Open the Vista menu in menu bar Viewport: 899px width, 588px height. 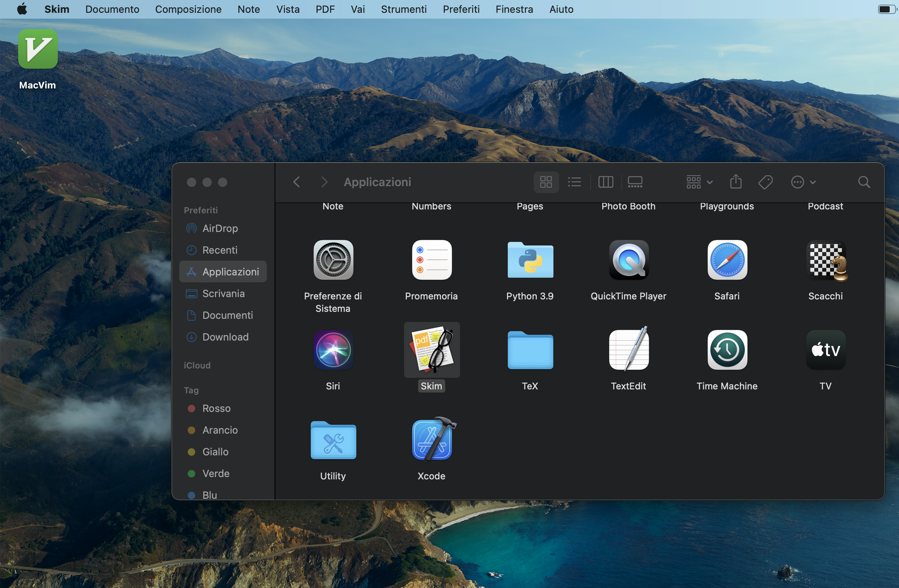tap(288, 9)
